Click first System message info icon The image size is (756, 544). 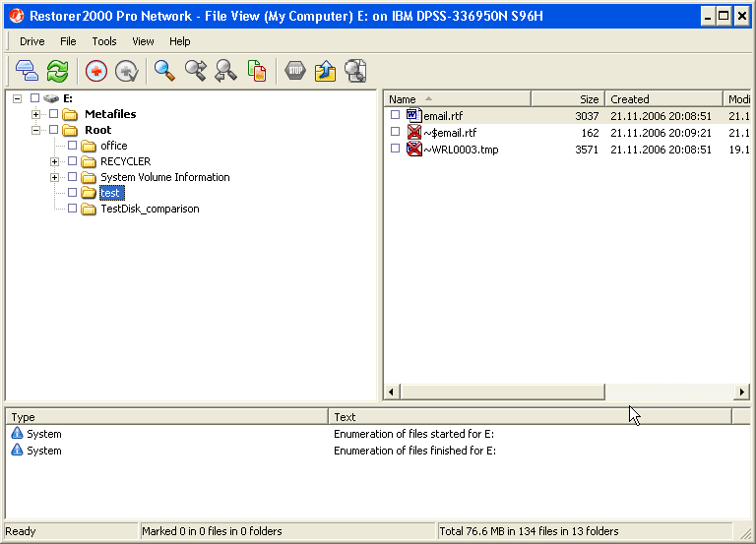17,433
